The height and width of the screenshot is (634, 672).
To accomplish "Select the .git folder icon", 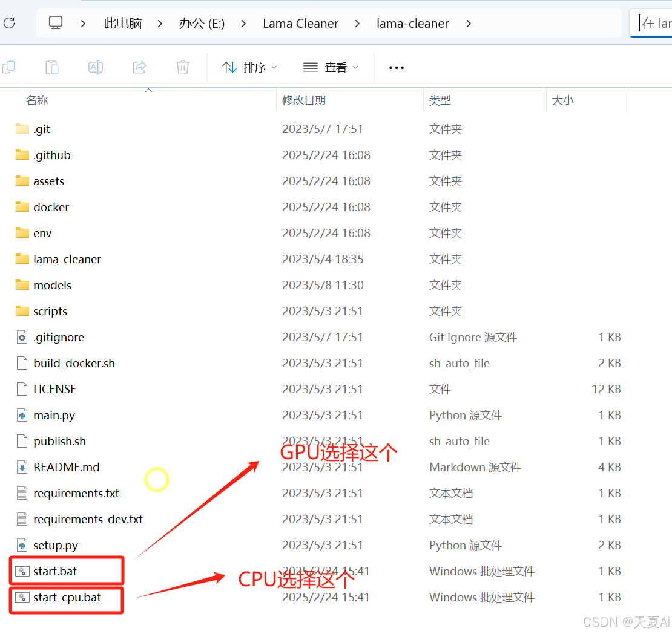I will [22, 128].
